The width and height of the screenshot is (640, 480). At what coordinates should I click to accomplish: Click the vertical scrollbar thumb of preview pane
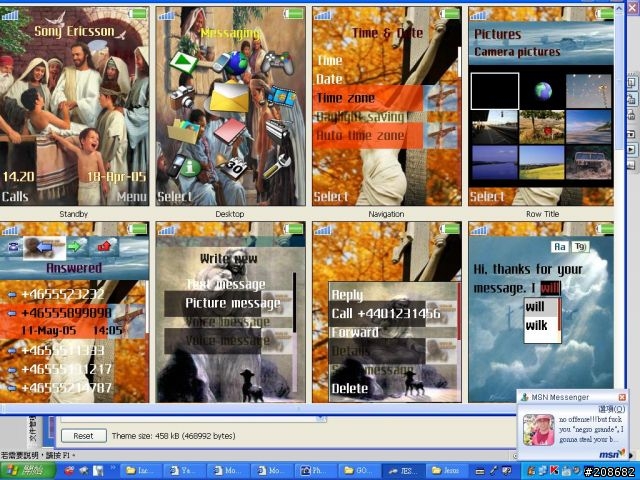point(619,80)
